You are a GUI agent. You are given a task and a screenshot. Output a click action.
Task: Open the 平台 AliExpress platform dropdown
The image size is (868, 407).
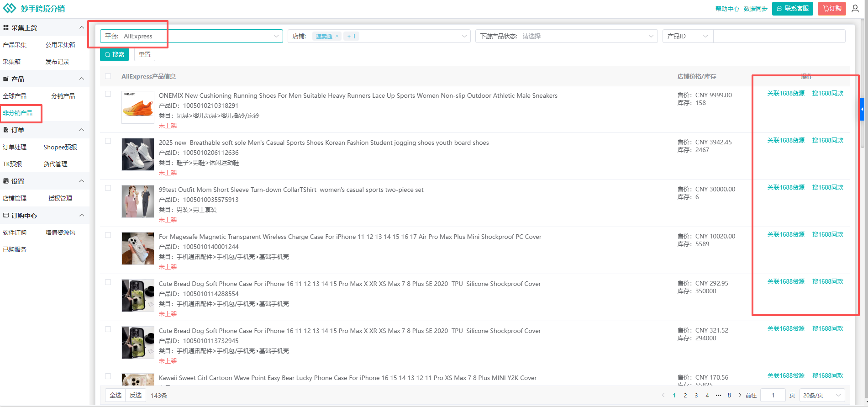[x=191, y=36]
